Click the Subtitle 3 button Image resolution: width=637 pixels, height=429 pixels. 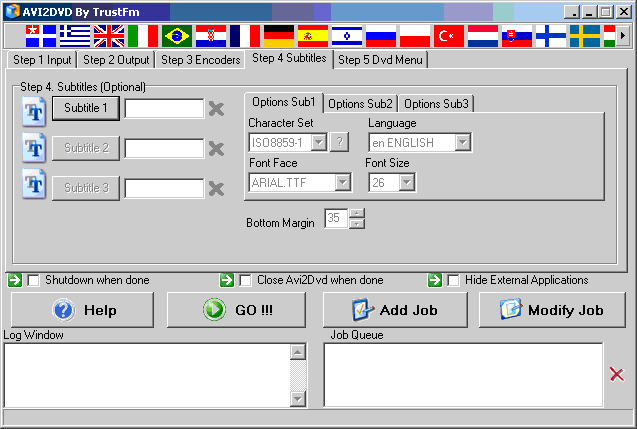86,188
